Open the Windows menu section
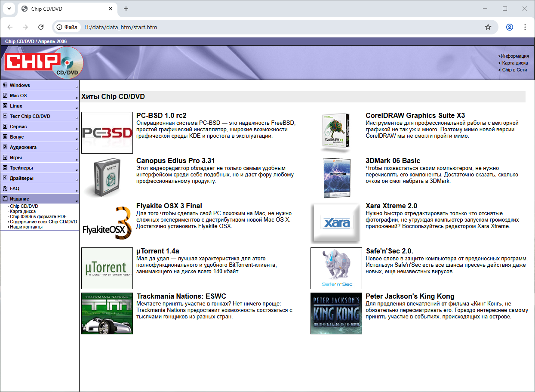535x392 pixels. [x=40, y=85]
